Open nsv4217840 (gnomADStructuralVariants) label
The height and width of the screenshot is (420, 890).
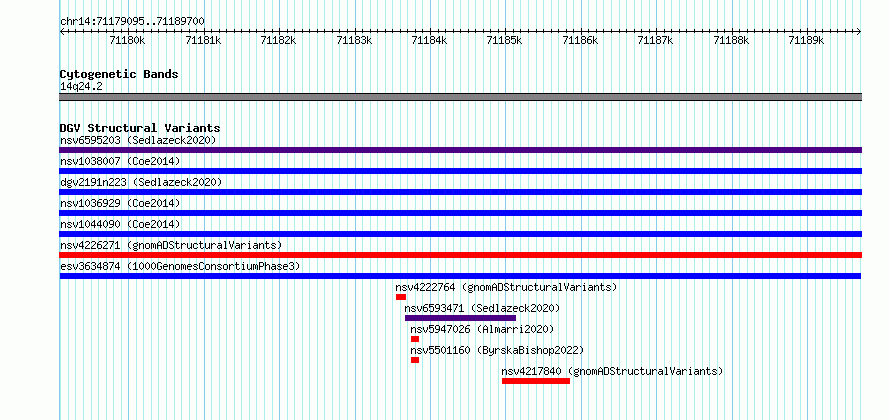tap(612, 371)
